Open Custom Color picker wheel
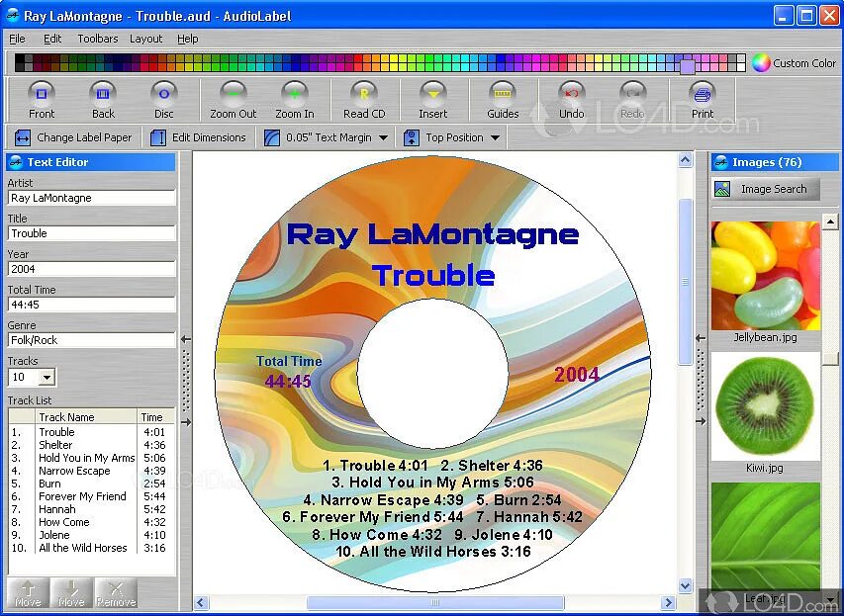Screen dimensions: 844x616 [761, 63]
